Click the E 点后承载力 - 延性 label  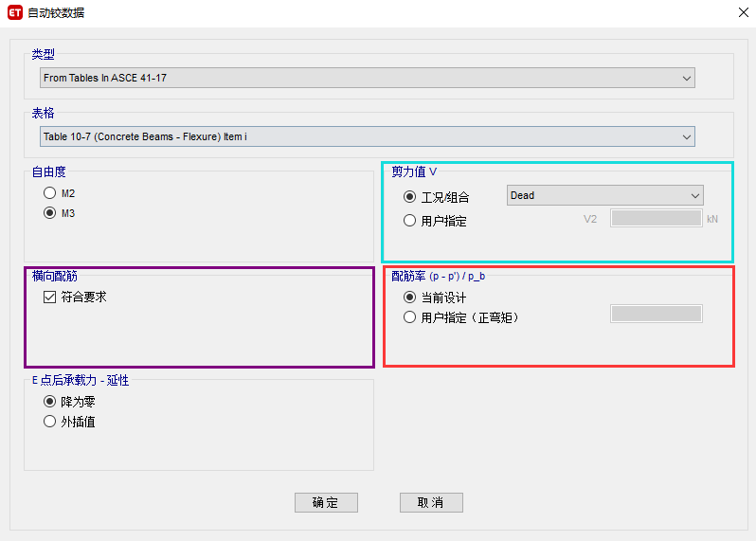pos(81,381)
